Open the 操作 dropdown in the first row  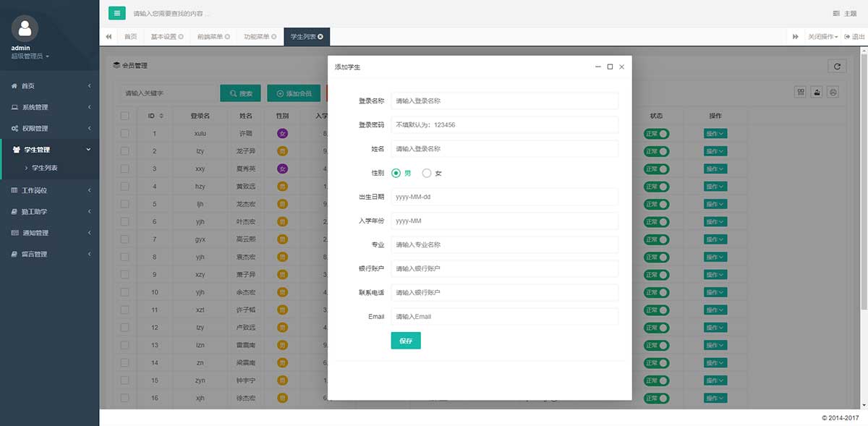715,133
